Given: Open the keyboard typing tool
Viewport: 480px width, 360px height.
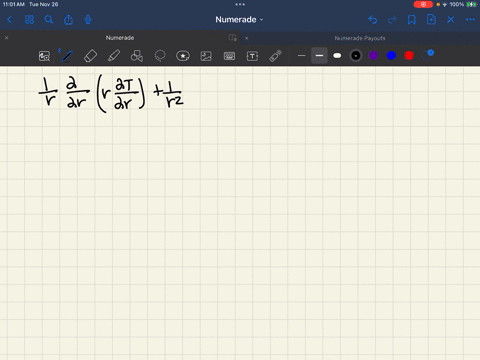Looking at the screenshot, I should coord(229,56).
